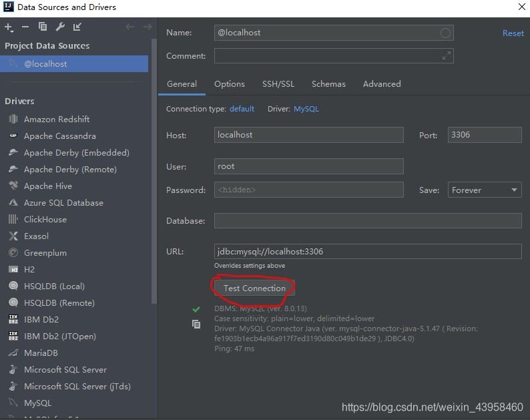
Task: Click into the URL input field
Action: (x=368, y=252)
